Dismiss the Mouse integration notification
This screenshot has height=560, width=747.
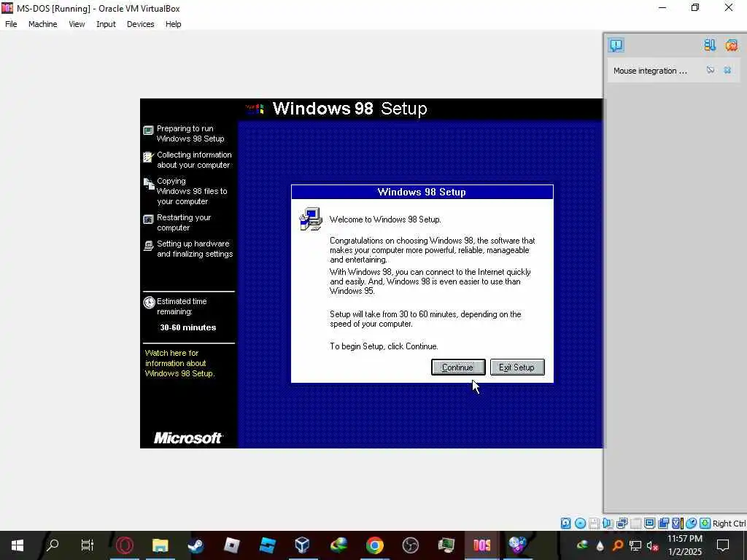pyautogui.click(x=727, y=70)
